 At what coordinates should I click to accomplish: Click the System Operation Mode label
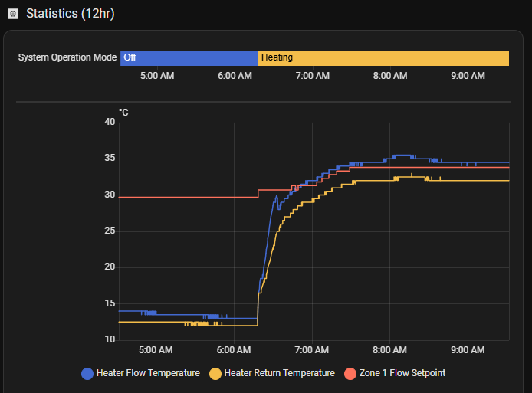(67, 57)
